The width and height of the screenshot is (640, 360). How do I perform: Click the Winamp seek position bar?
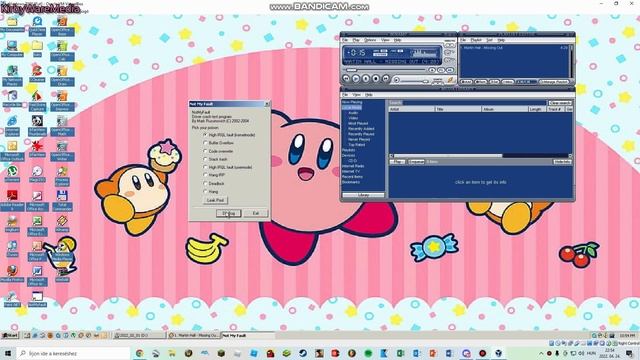click(386, 70)
